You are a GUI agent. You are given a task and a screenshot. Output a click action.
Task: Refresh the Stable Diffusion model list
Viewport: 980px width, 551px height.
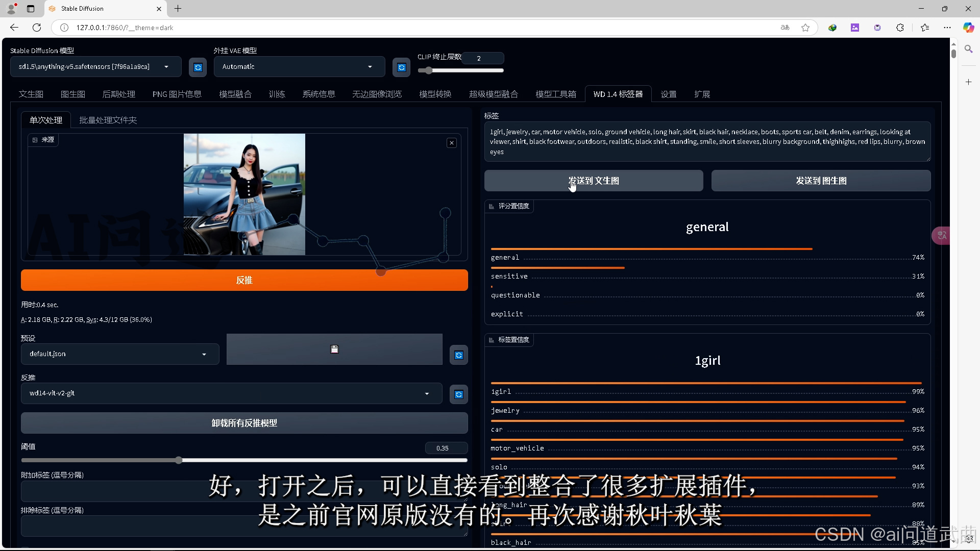pos(198,67)
